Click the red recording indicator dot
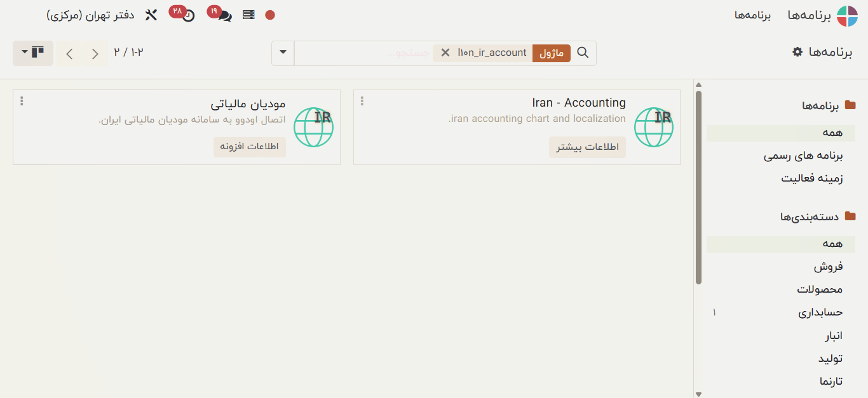 (270, 15)
